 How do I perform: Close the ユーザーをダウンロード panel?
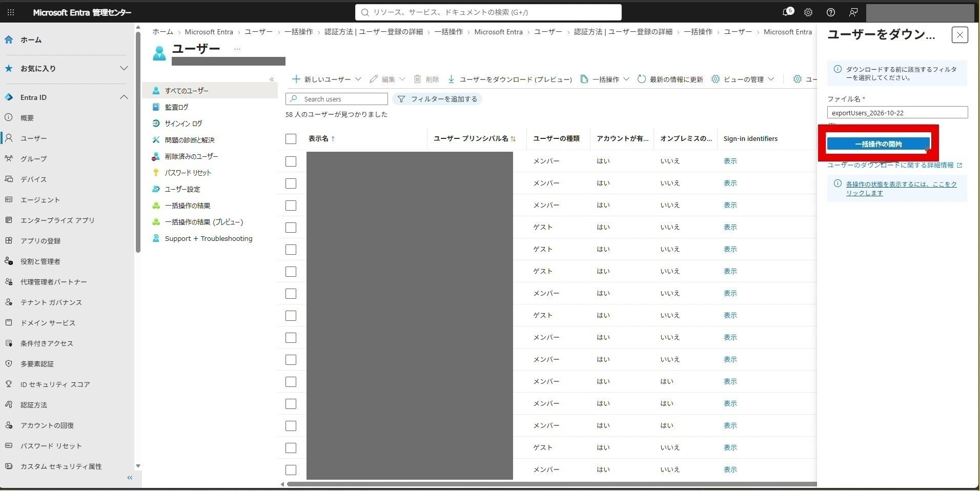coord(959,35)
